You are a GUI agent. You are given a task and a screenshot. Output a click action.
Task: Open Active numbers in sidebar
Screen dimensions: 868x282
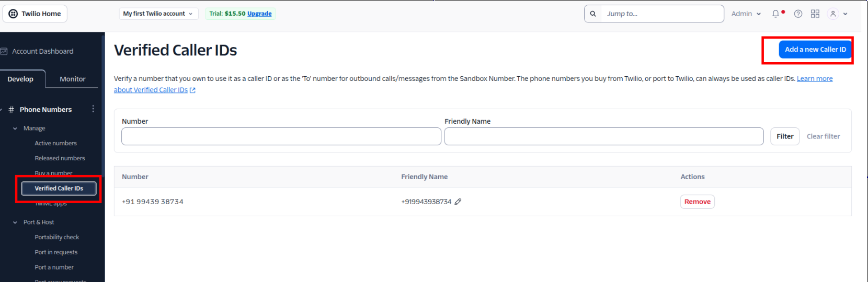55,143
